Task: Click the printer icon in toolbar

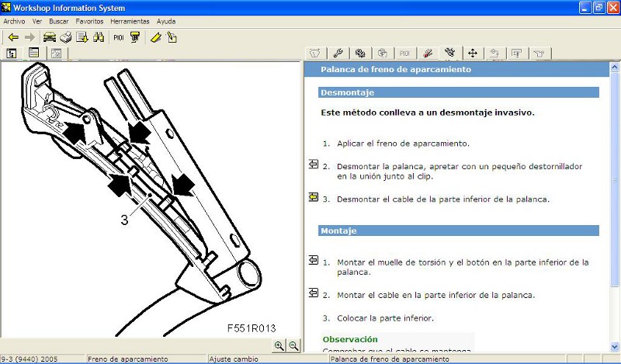Action: point(66,37)
